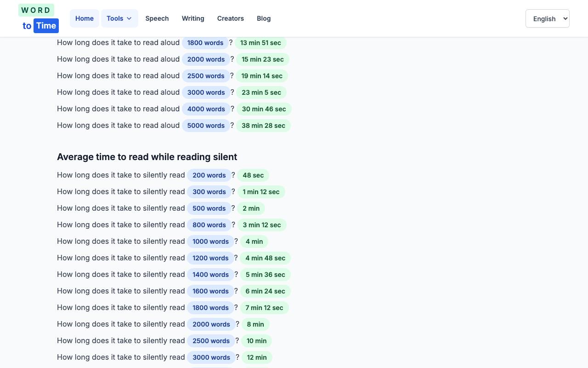Click the 2500 words silent read badge
The height and width of the screenshot is (368, 588).
[211, 341]
